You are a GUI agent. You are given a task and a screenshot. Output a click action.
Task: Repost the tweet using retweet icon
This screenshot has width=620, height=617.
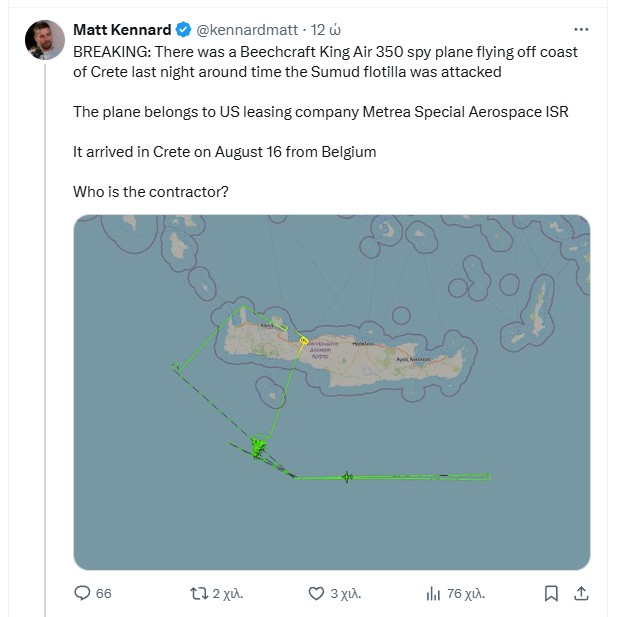(199, 593)
